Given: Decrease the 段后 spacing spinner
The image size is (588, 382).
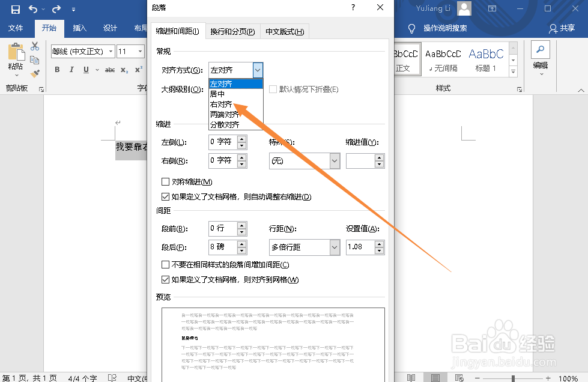Looking at the screenshot, I should [242, 251].
